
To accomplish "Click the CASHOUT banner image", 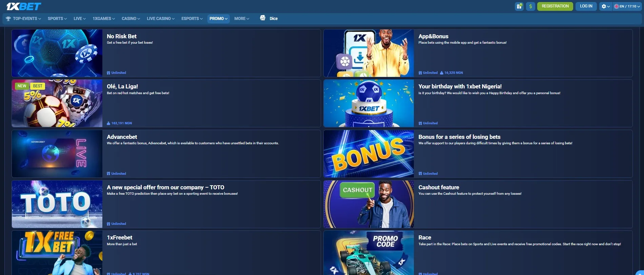I will pyautogui.click(x=369, y=204).
